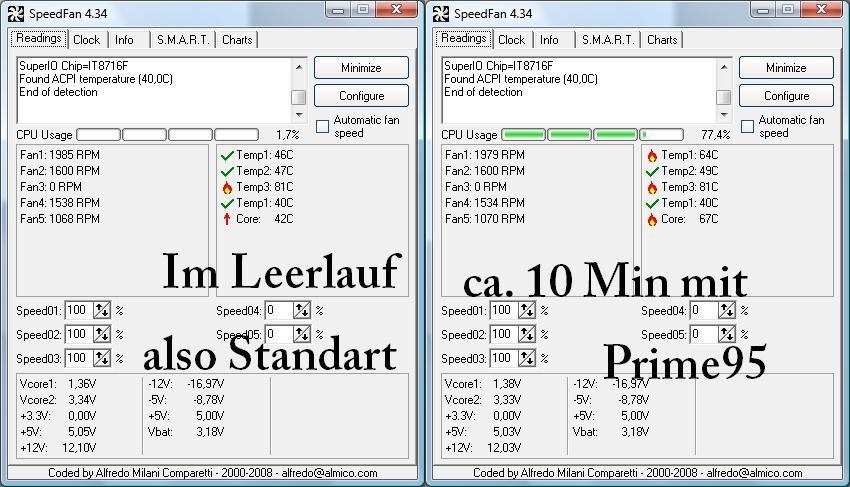Click CPU Usage bar in left window
Image resolution: width=850 pixels, height=487 pixels.
point(168,134)
